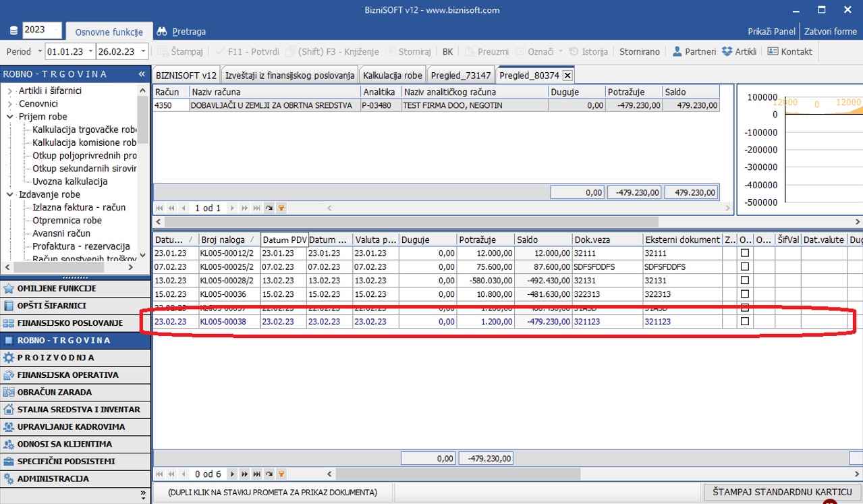Click orange filter icon in '0 od 6' navigator
This screenshot has width=863, height=504.
281,474
